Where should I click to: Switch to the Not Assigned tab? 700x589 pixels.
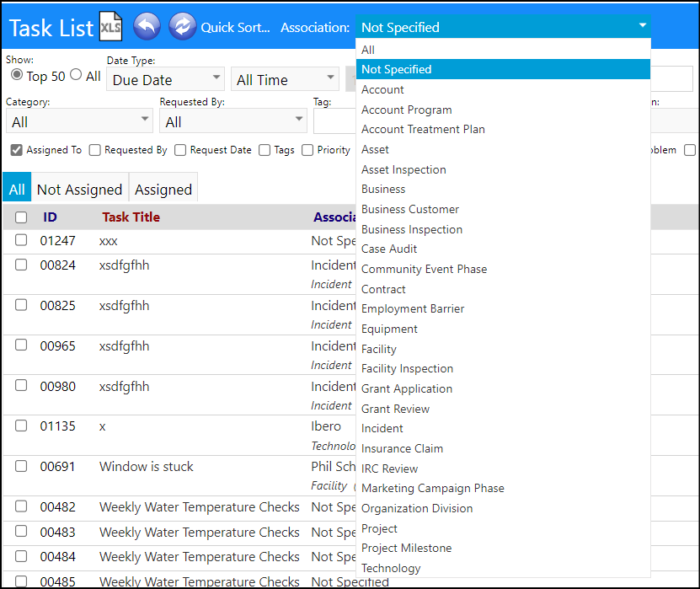[x=79, y=187]
